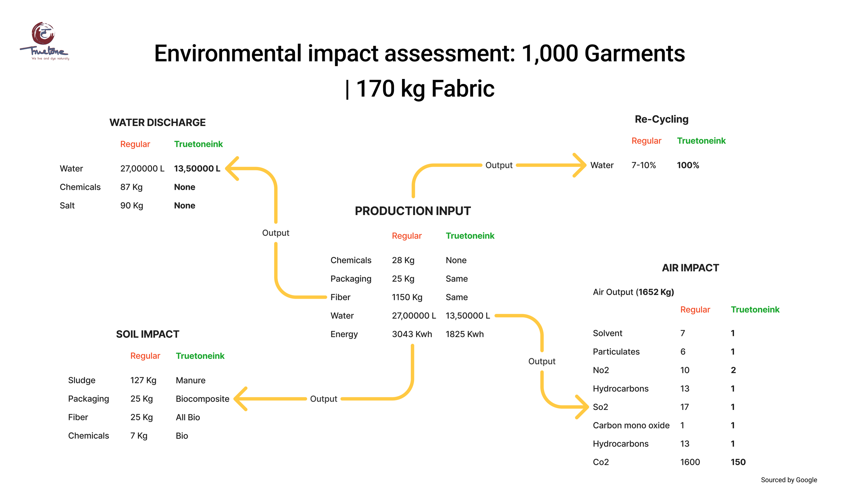Screen dimensions: 841x504
Task: Click the arrowhead pointing to So2
Action: click(584, 407)
